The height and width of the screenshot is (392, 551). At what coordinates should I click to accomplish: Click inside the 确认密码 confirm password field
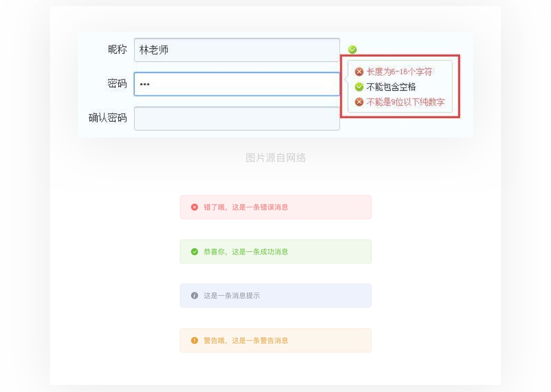click(236, 118)
